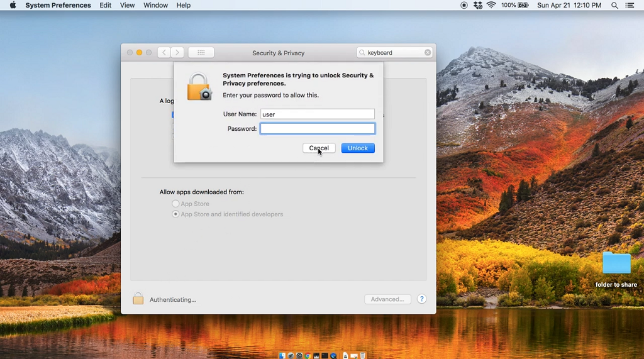This screenshot has height=359, width=644.
Task: Click into the Password field
Action: tap(318, 128)
